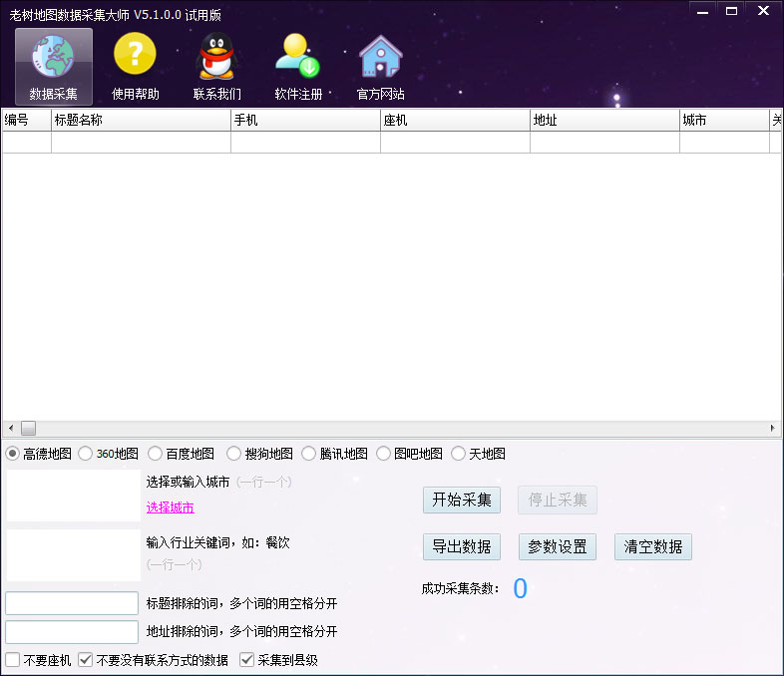
Task: Sort by 标题名称 column header
Action: 141,120
